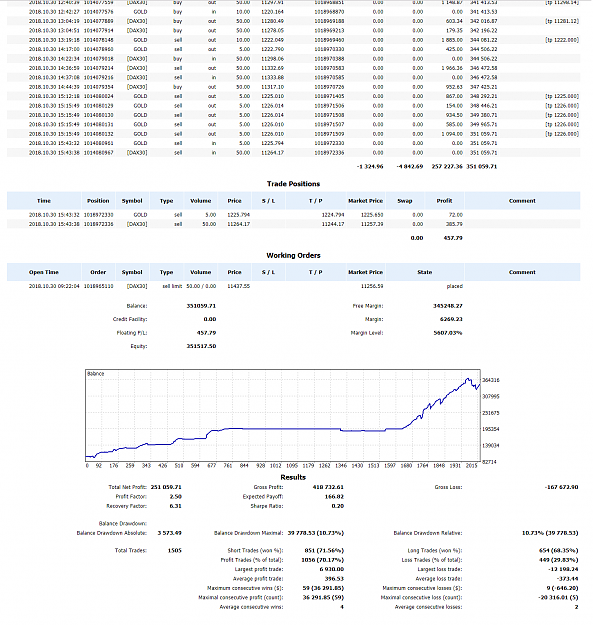Click the 'Short Trades (won %):' label
593x625 pixels.
click(255, 550)
